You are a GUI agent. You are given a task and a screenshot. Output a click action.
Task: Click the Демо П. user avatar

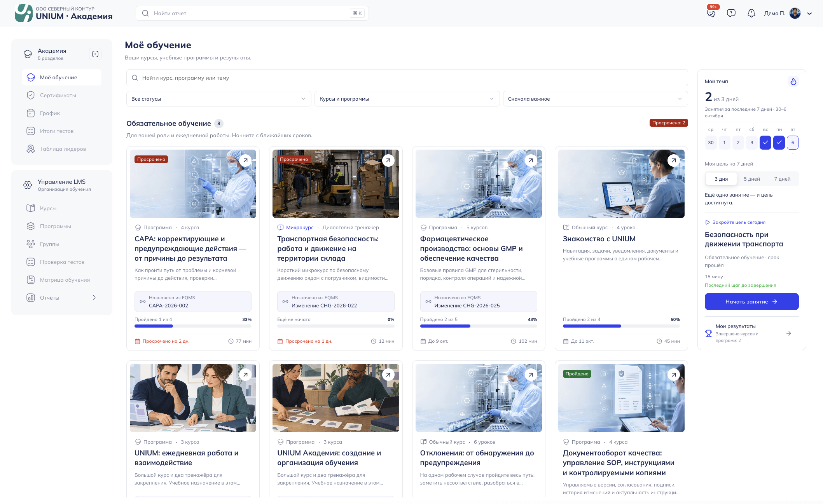coord(795,13)
